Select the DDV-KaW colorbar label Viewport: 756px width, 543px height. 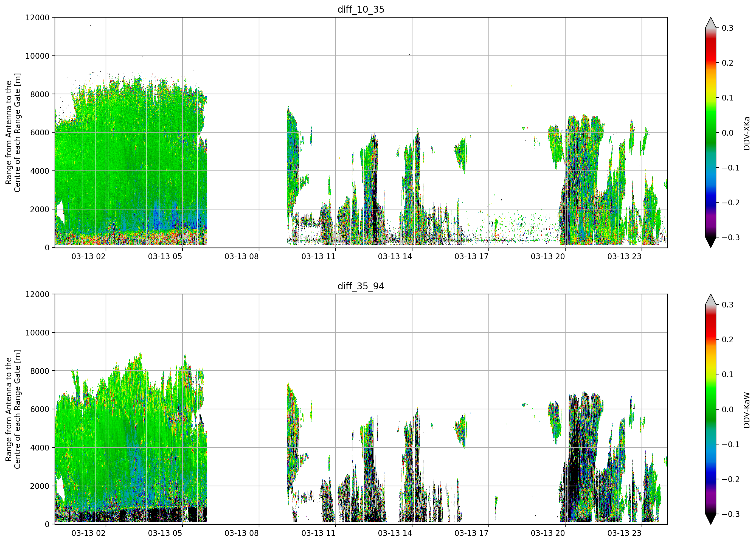pos(746,410)
